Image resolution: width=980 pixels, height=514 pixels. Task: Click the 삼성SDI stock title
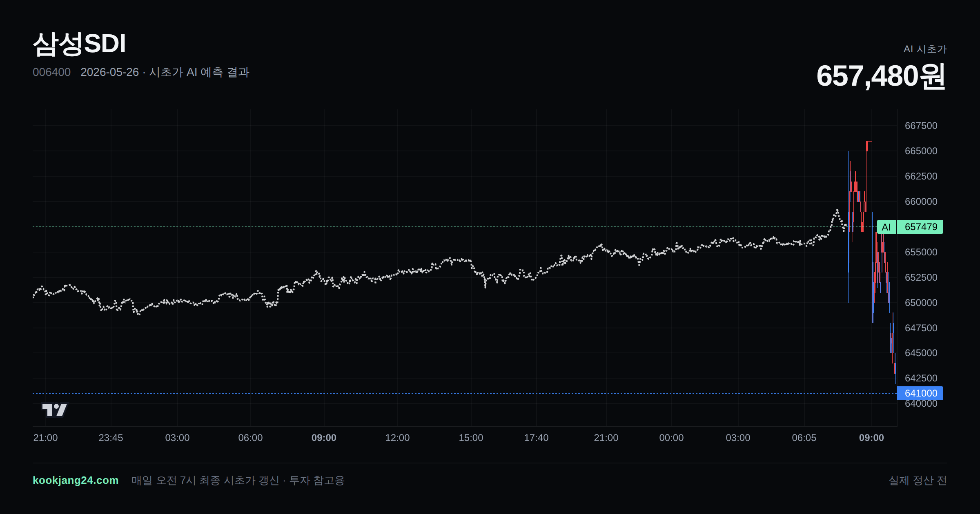coord(79,44)
